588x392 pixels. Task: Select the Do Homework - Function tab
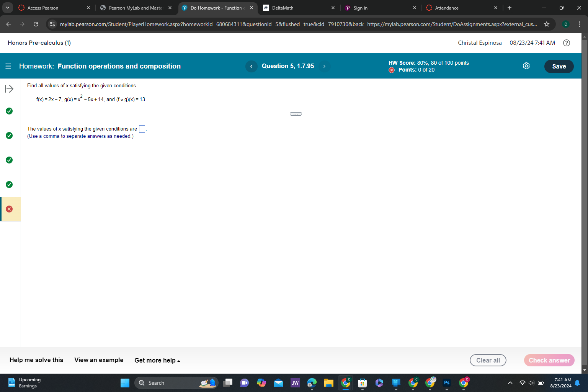218,8
